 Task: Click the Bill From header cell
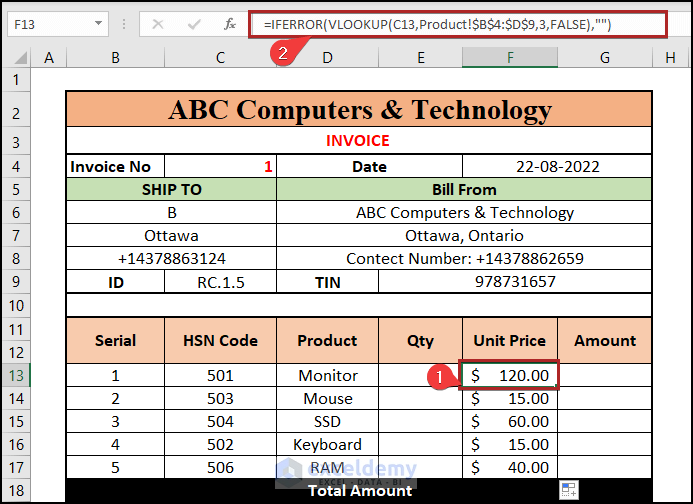[464, 190]
